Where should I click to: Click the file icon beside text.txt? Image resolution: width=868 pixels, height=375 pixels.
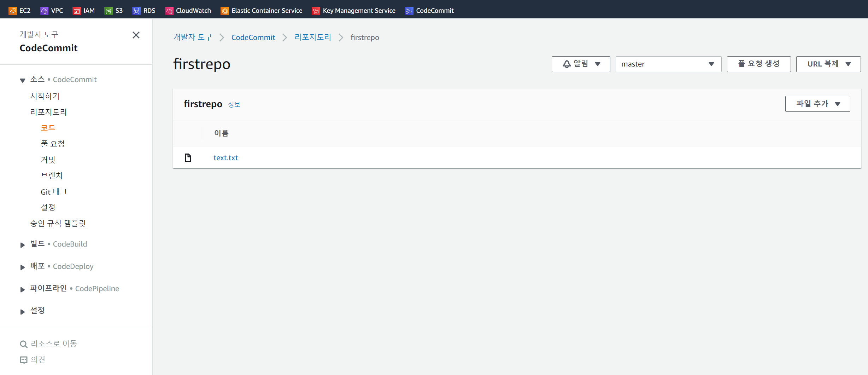(188, 158)
